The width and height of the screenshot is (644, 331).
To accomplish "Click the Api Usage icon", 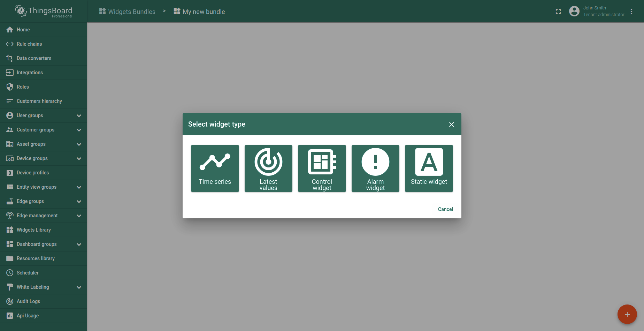I will [10, 316].
